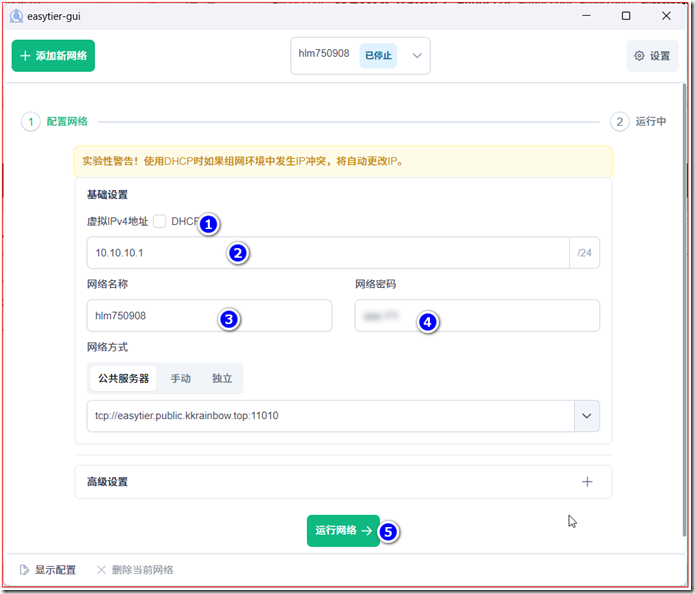
Task: Click the easytier-gui app logo icon
Action: click(16, 16)
